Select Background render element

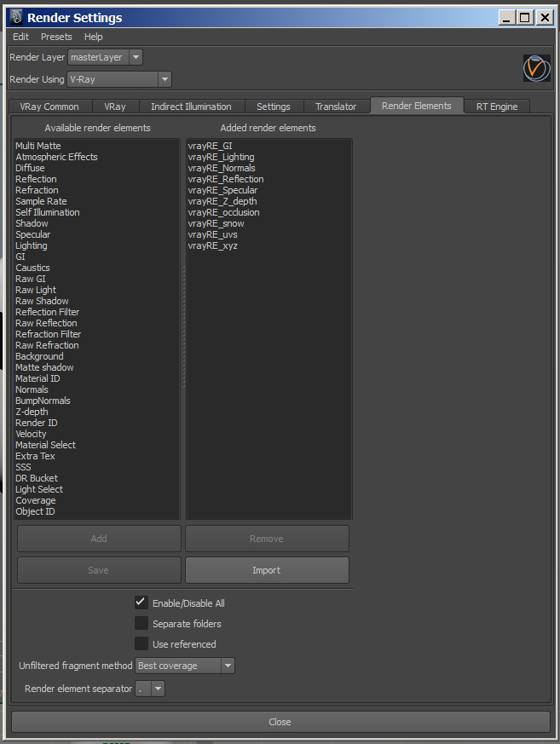[x=39, y=356]
